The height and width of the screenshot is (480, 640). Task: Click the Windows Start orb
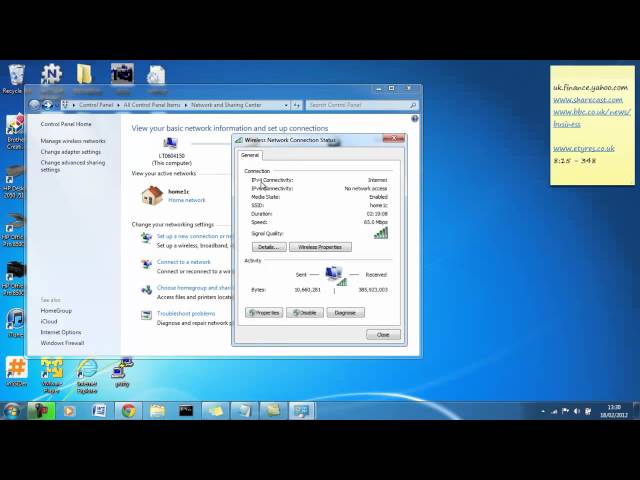click(x=12, y=411)
